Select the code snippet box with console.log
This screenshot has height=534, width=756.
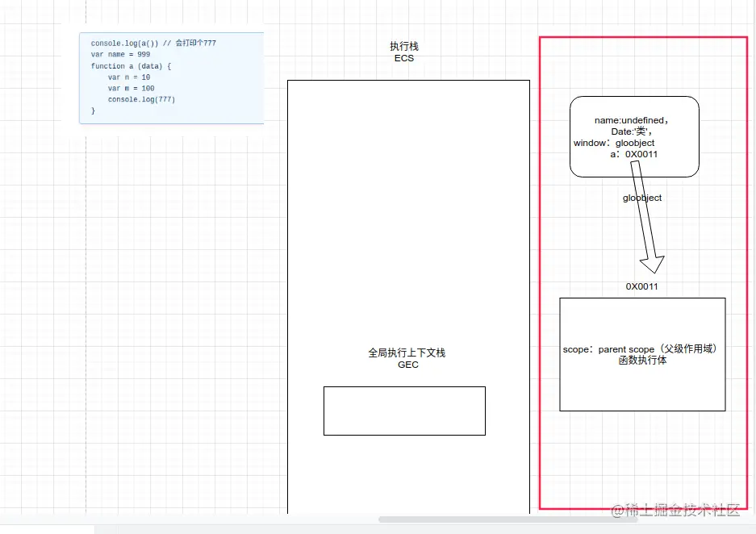(x=172, y=78)
